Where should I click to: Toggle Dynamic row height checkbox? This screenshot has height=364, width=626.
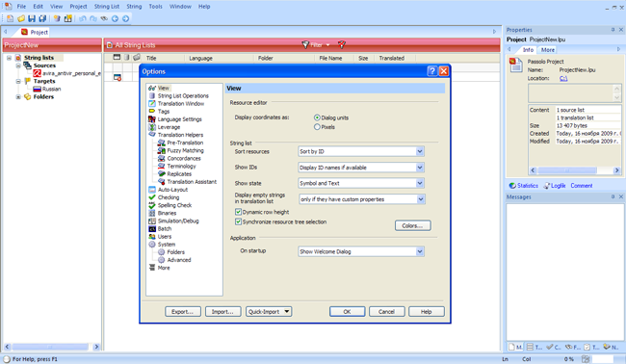coord(238,212)
